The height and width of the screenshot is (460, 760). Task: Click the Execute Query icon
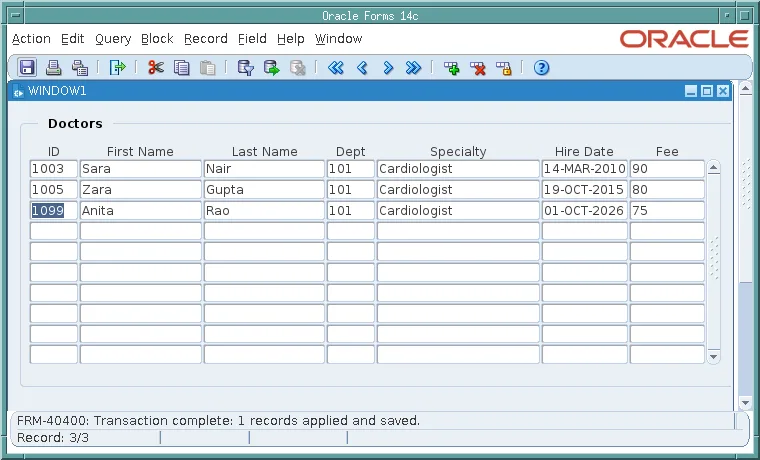(x=272, y=67)
